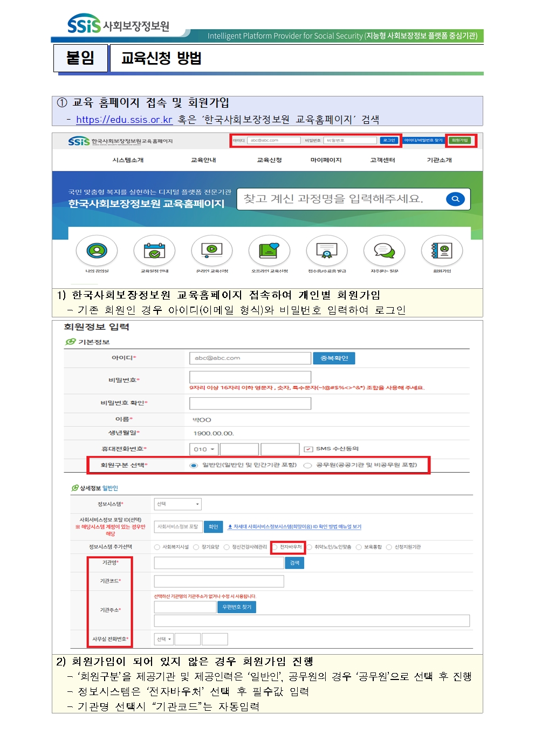Click the 나의 강의실 icon
The width and height of the screenshot is (535, 756).
point(97,251)
